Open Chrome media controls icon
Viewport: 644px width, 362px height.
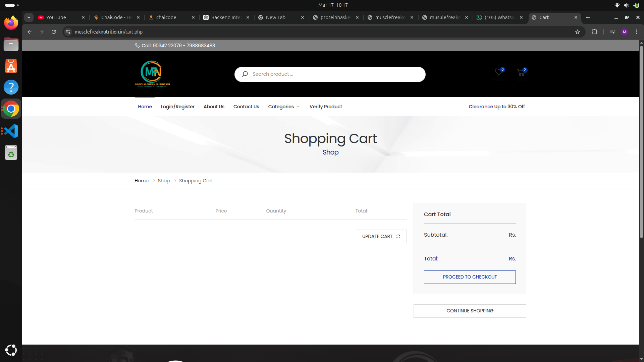point(612,32)
